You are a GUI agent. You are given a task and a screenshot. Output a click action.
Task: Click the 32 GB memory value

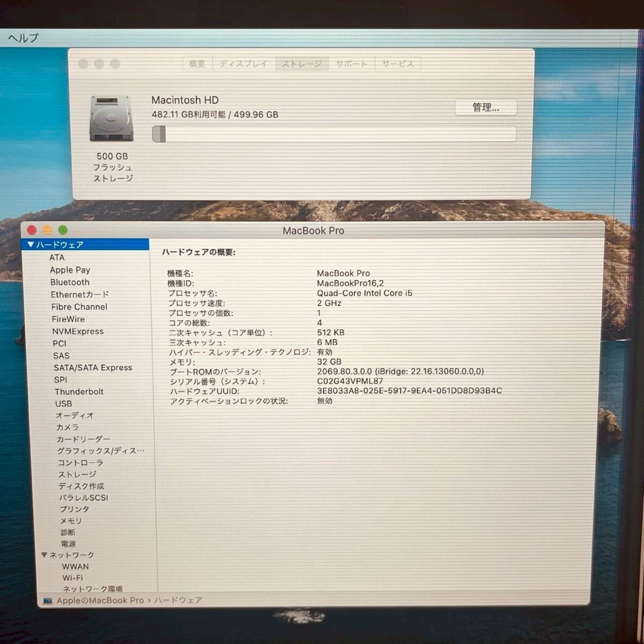point(329,362)
